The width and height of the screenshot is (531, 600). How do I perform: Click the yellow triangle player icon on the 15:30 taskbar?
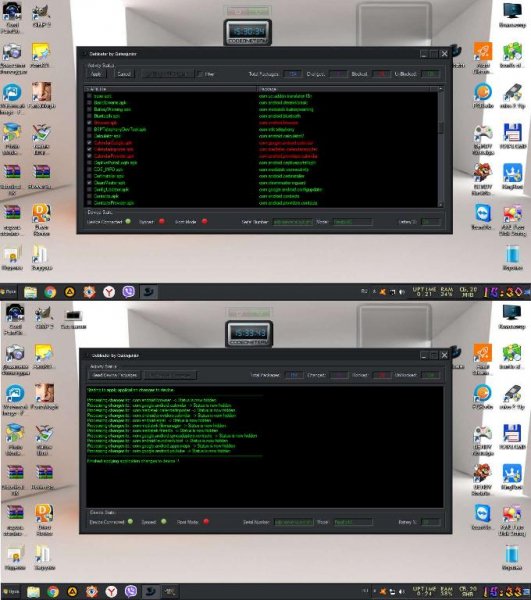coord(70,292)
